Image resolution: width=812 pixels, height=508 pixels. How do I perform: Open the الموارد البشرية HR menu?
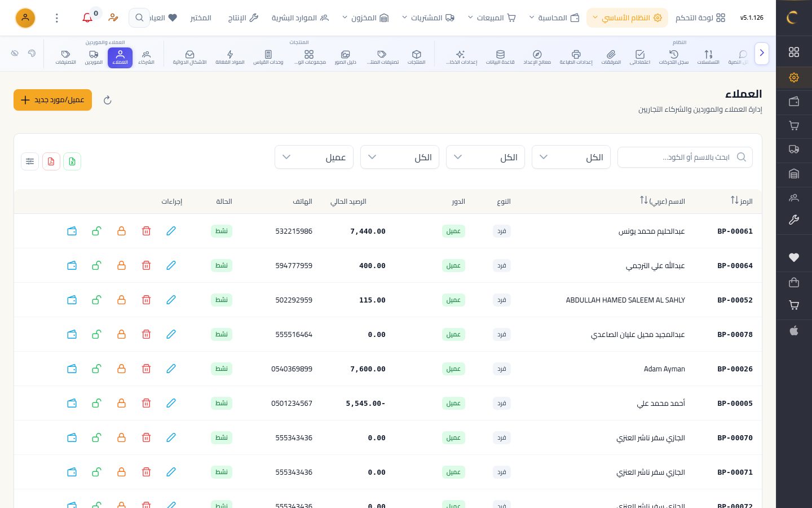click(x=300, y=18)
